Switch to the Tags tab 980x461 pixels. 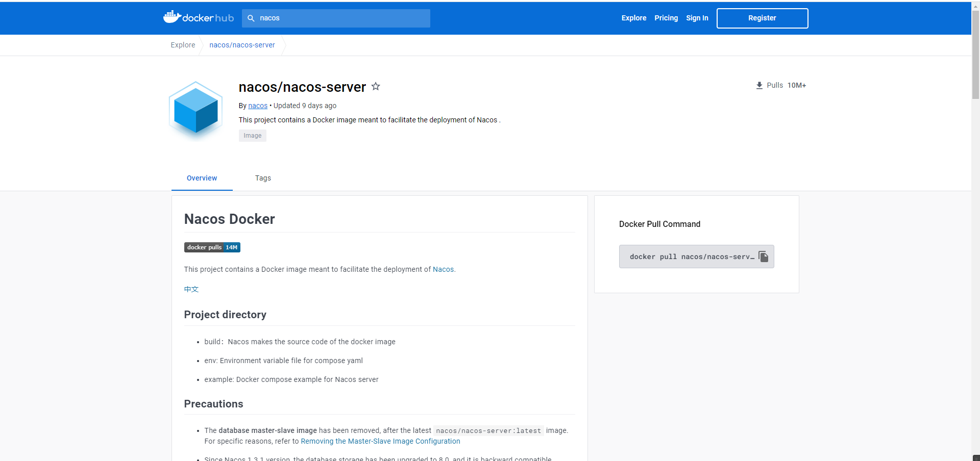(x=263, y=178)
